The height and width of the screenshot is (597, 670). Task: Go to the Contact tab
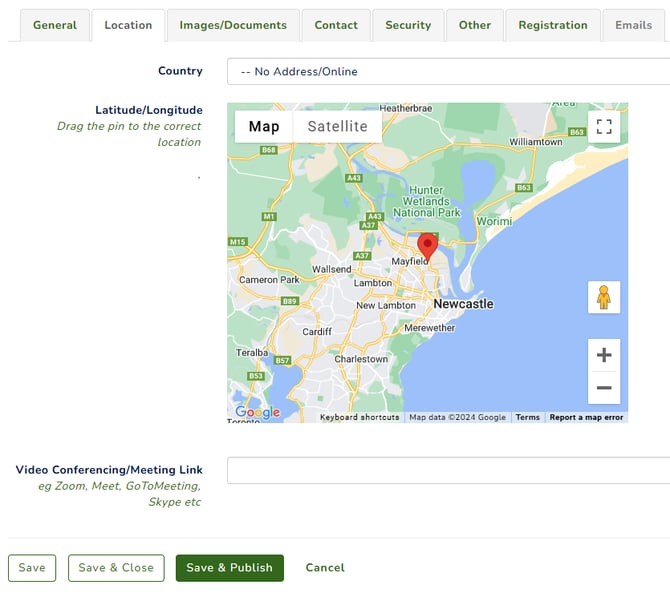[336, 25]
